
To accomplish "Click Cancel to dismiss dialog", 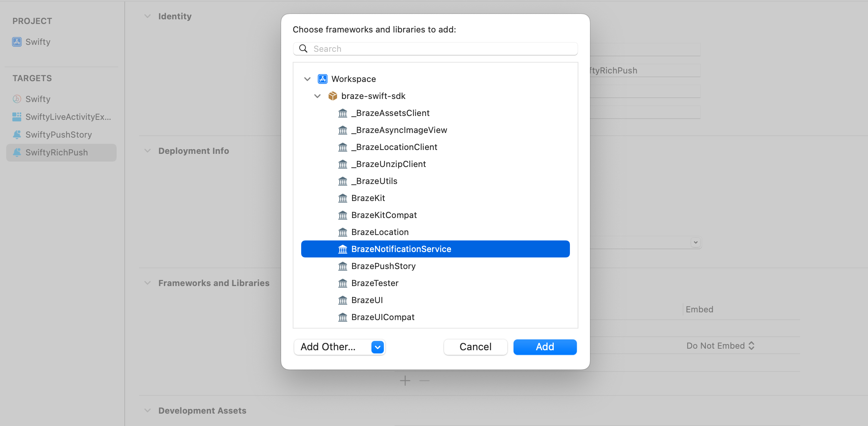I will click(x=475, y=347).
